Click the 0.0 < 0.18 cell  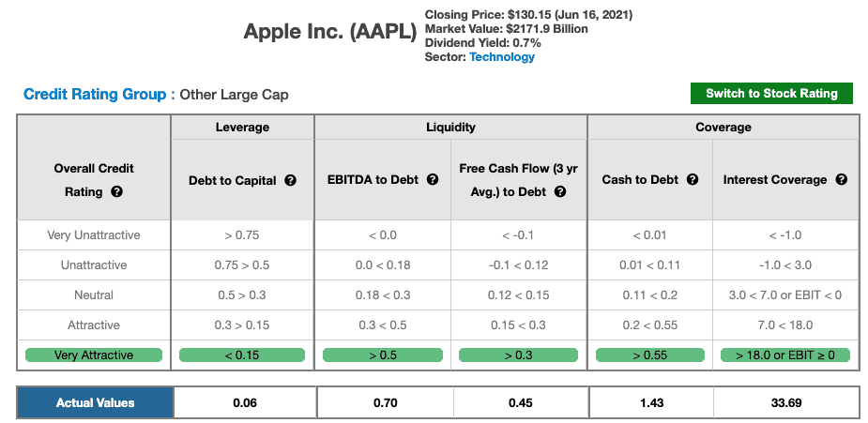(x=383, y=264)
